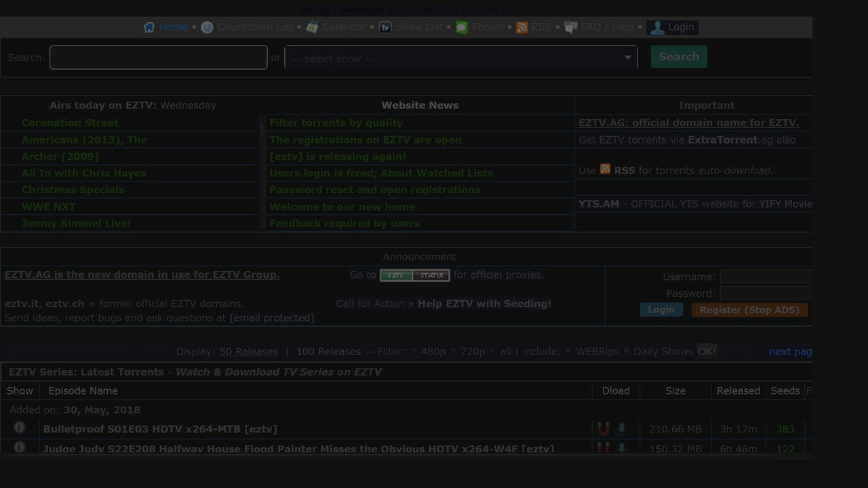Open Christmas Specials show link

73,190
